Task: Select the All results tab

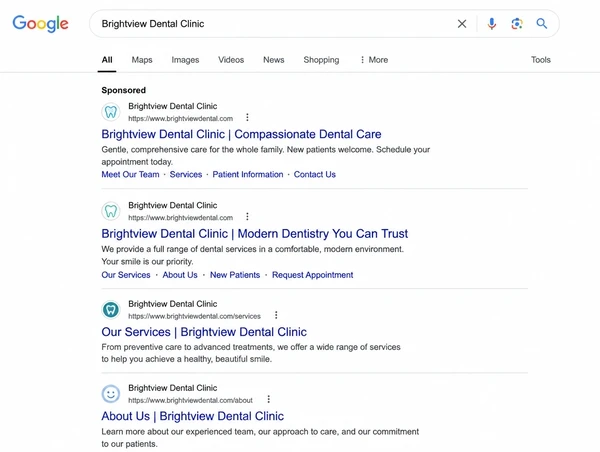Action: pos(107,60)
